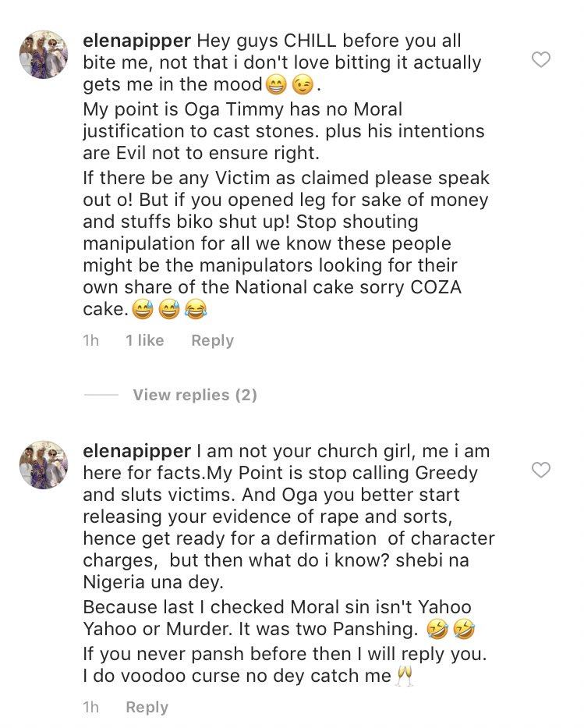Click the 1h timestamp under the first comment
The width and height of the screenshot is (584, 728).
(x=91, y=340)
